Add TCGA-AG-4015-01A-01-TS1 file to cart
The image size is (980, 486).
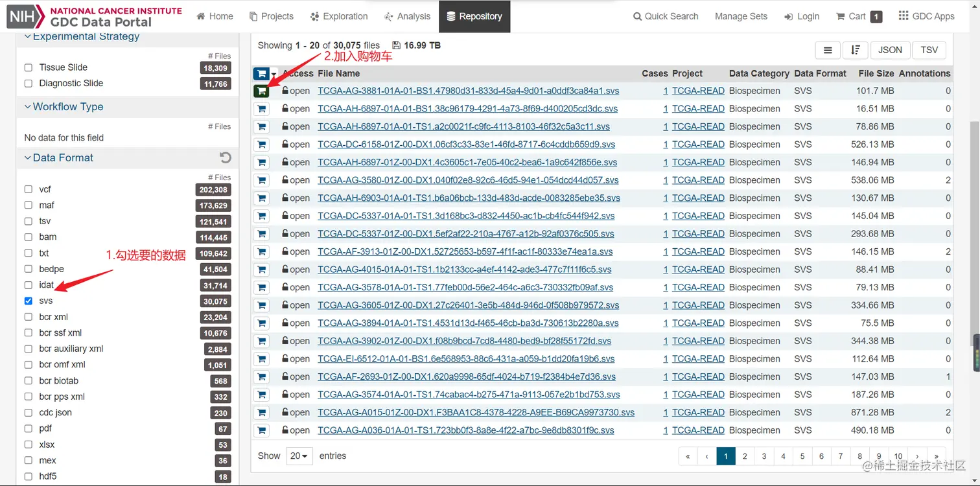(x=261, y=270)
